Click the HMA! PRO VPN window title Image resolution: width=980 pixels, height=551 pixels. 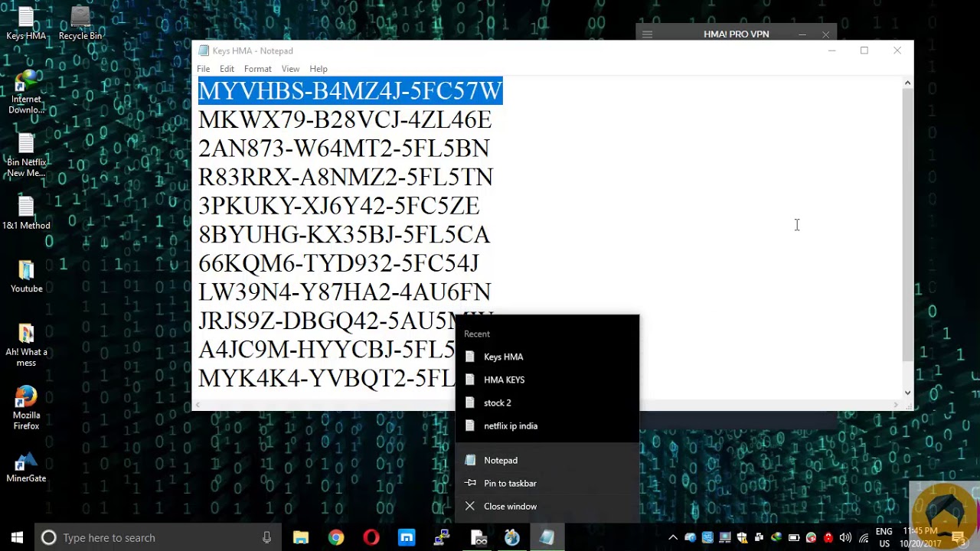click(736, 34)
